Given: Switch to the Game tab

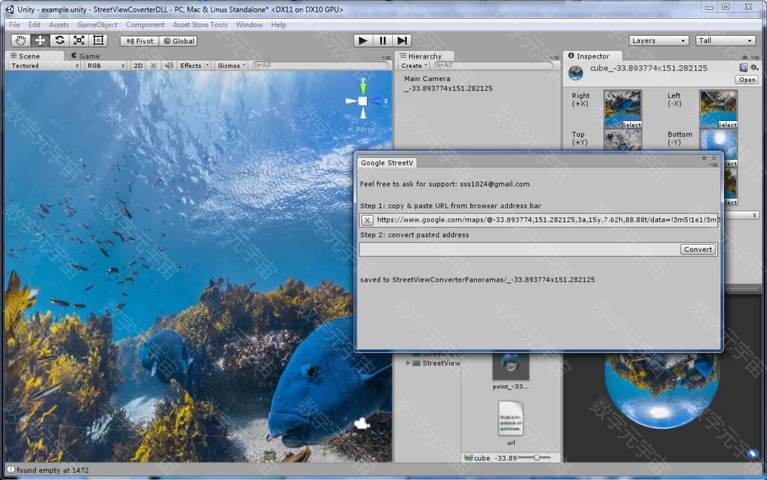Looking at the screenshot, I should tap(86, 56).
